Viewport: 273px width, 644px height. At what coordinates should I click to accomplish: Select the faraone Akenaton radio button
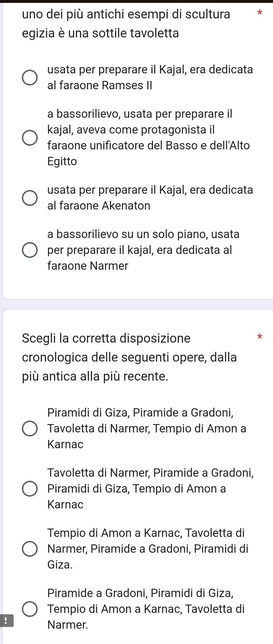(x=30, y=198)
